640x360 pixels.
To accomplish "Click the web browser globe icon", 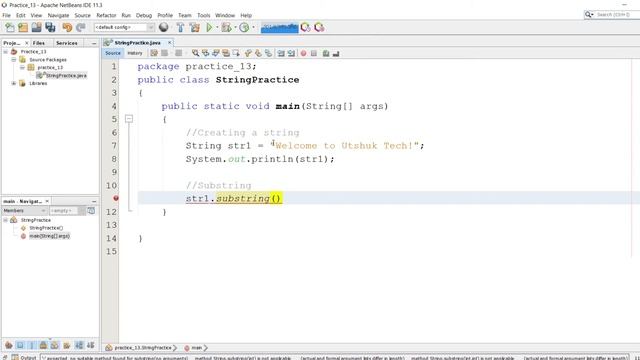I will (164, 27).
